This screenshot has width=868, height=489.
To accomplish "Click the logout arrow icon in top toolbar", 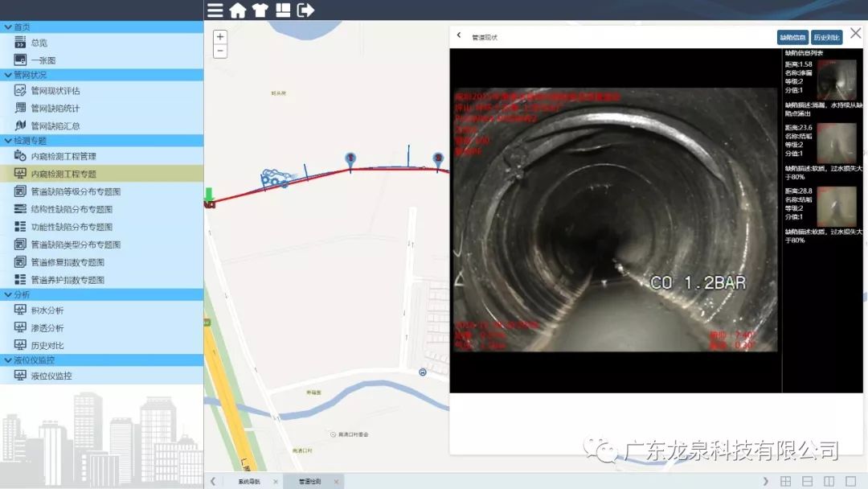I will [x=305, y=10].
